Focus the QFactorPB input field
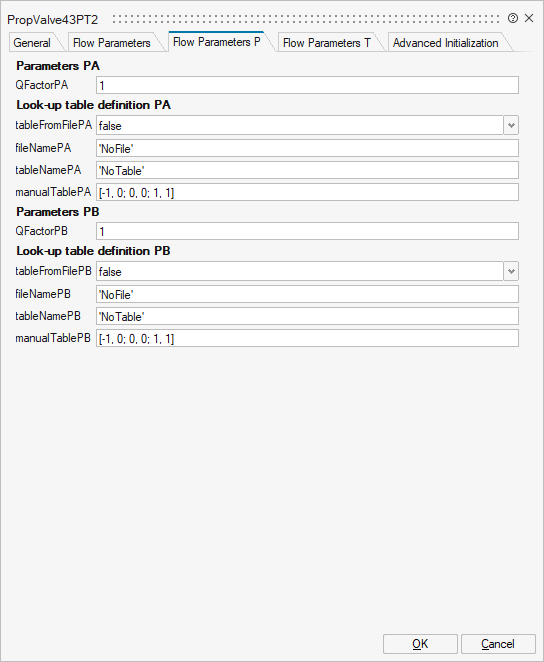This screenshot has height=662, width=544. point(307,231)
